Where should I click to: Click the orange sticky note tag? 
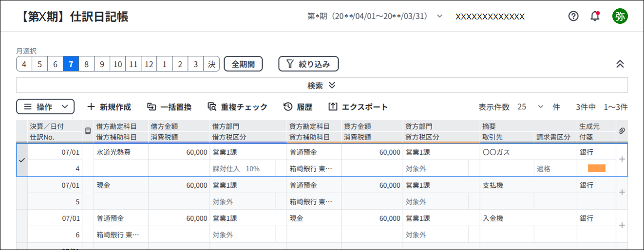pyautogui.click(x=596, y=168)
